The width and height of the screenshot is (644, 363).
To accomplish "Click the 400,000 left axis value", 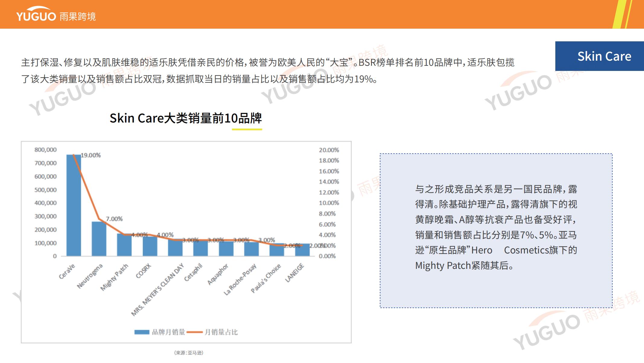I will tap(46, 203).
